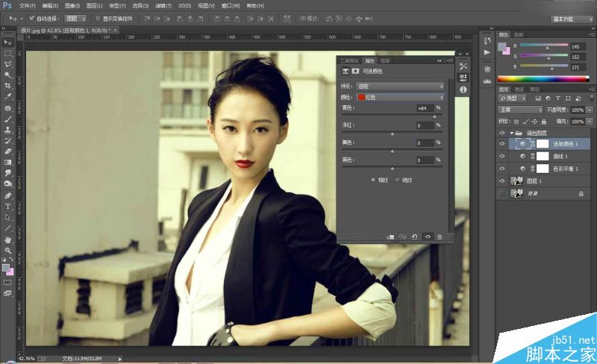
Task: Open the auto-select 图层 dropdown
Action: point(75,19)
